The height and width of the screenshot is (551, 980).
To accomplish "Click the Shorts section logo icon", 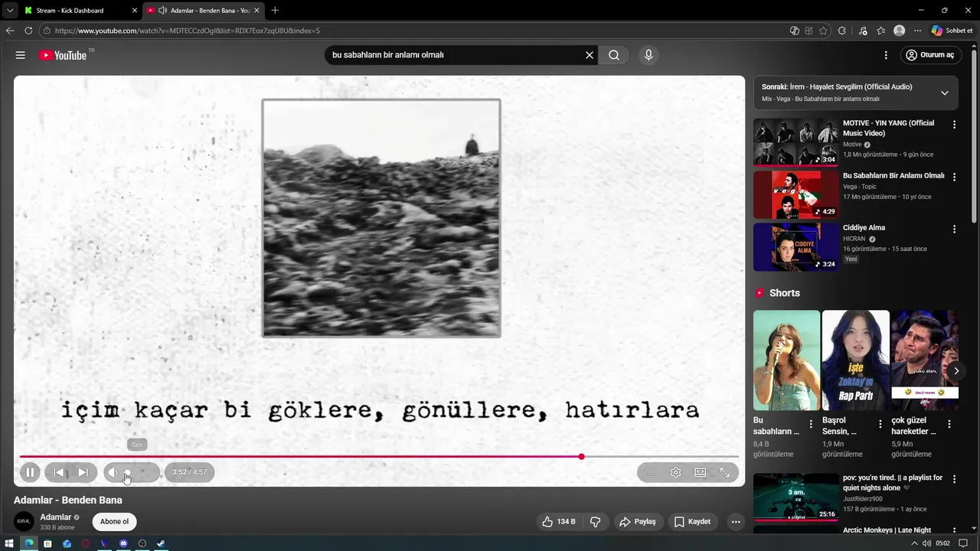I will [759, 293].
